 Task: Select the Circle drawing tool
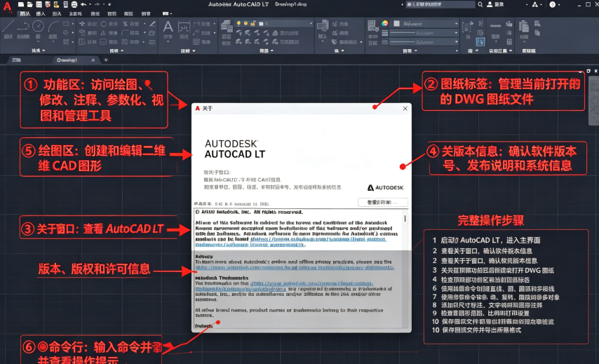[x=38, y=26]
